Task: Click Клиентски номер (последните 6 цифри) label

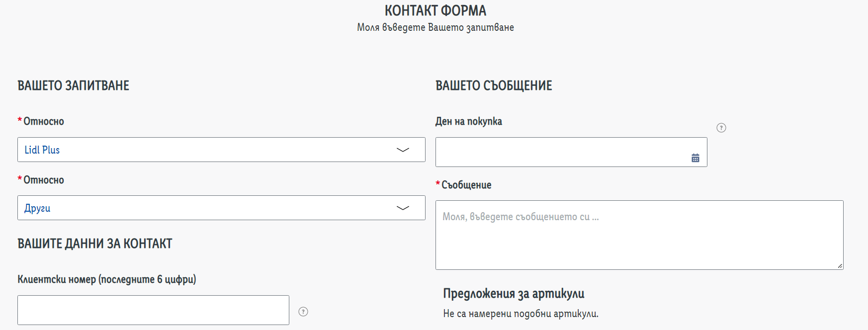Action: click(x=107, y=279)
